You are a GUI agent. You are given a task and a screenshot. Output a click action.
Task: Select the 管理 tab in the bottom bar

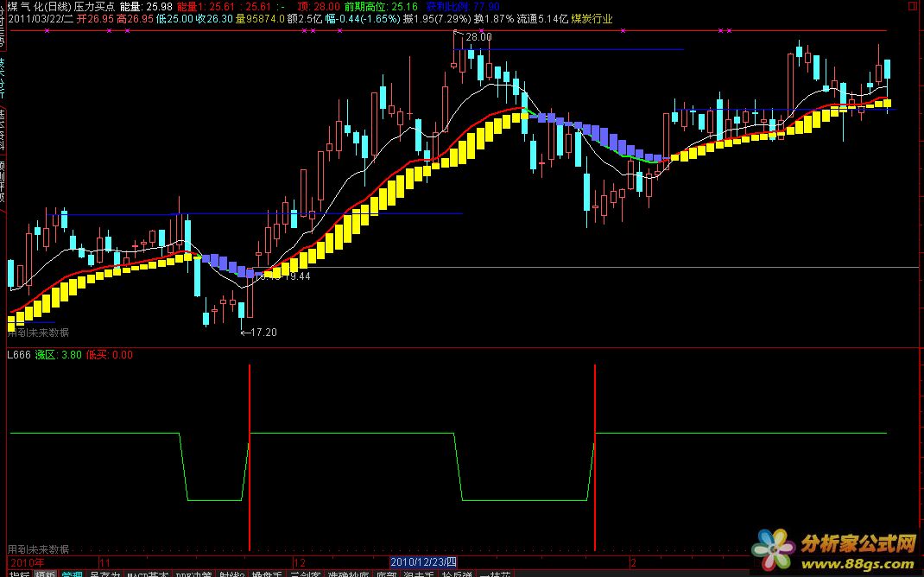(72, 574)
